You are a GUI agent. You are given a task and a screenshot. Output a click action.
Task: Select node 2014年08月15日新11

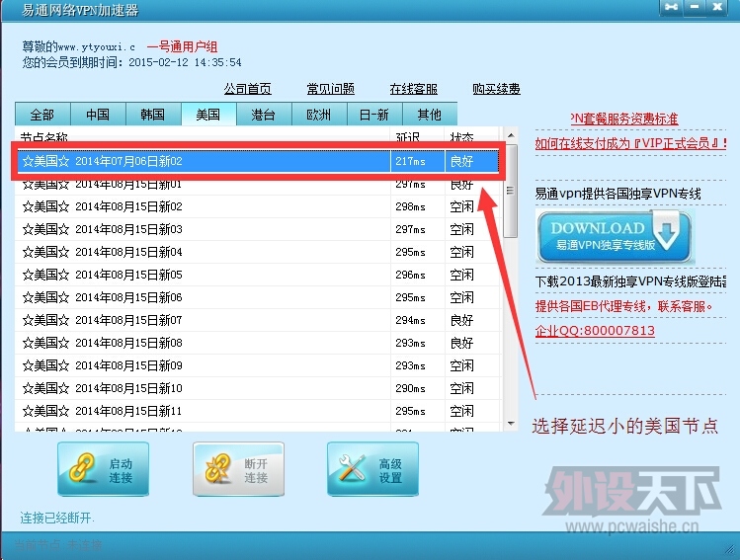point(257,411)
